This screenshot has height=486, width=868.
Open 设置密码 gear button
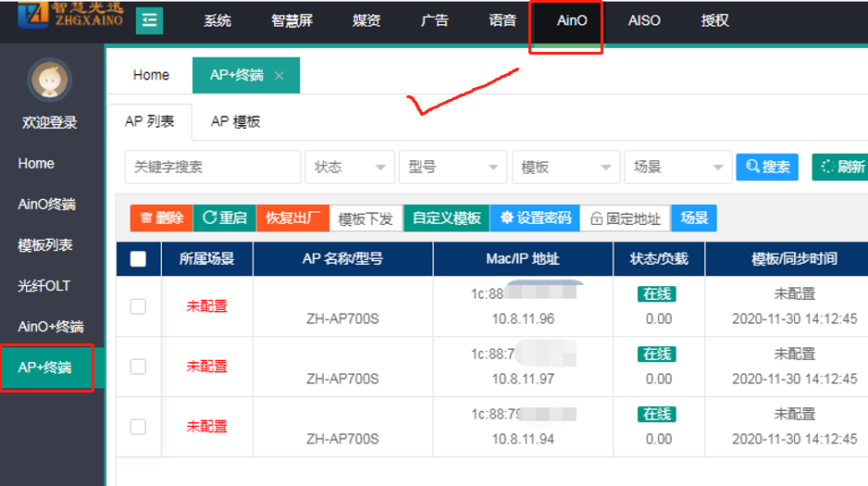click(535, 218)
